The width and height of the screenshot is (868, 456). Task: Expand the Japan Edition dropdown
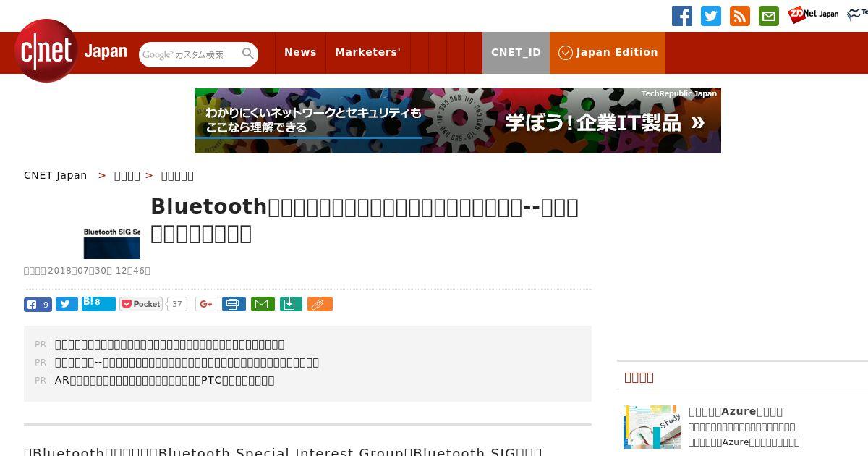click(608, 52)
